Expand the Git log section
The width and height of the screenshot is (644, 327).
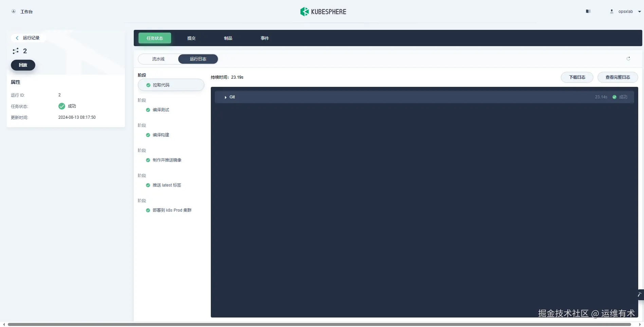225,97
